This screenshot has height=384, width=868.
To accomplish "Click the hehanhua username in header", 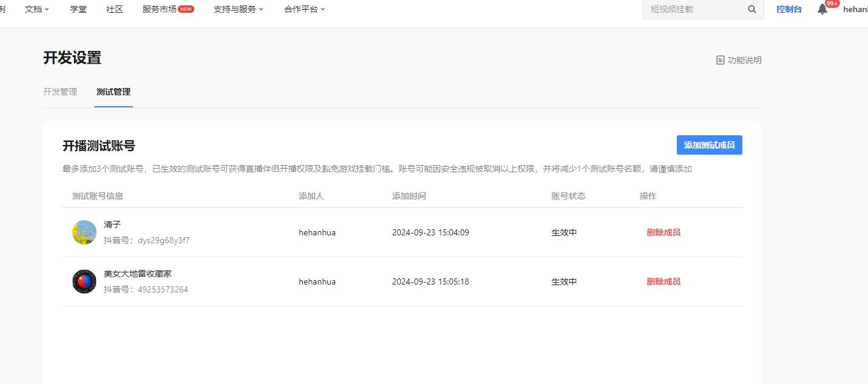I will click(855, 9).
